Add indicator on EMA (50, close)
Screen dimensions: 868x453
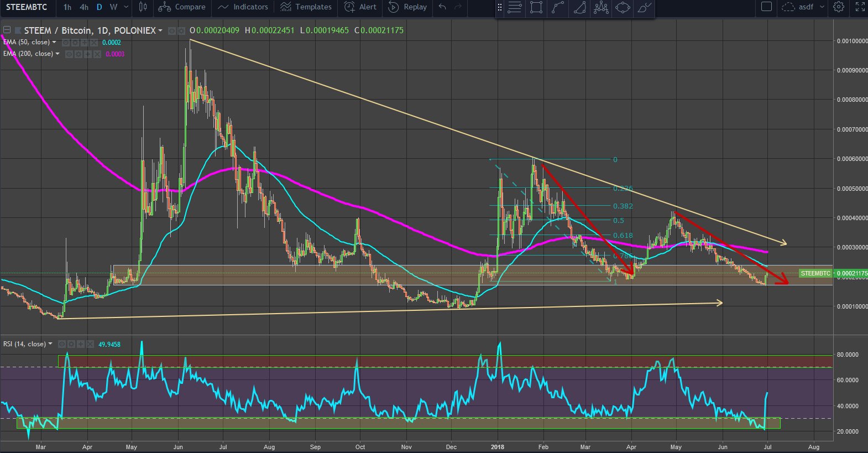(84, 43)
